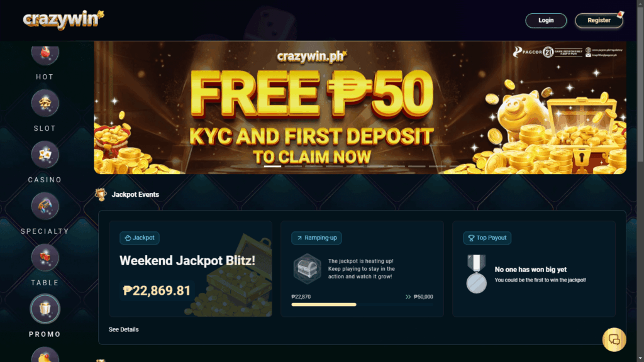Open the HOT games category icon
The image size is (644, 362).
pos(45,53)
